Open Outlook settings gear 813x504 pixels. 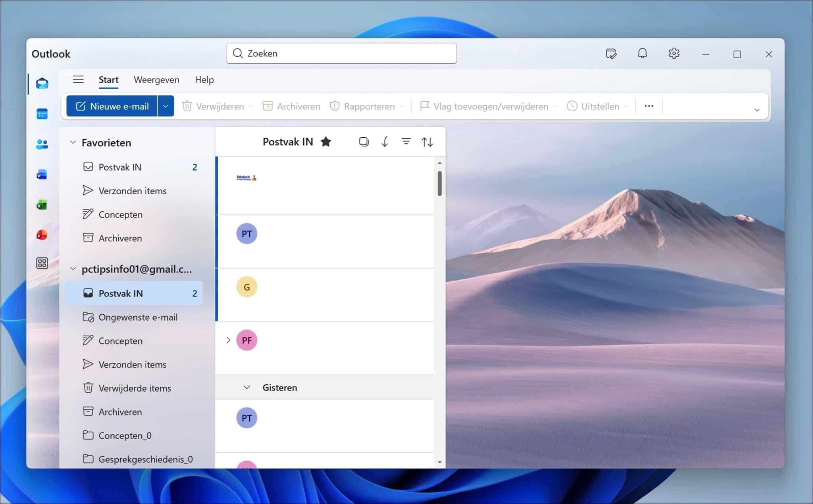pyautogui.click(x=674, y=54)
